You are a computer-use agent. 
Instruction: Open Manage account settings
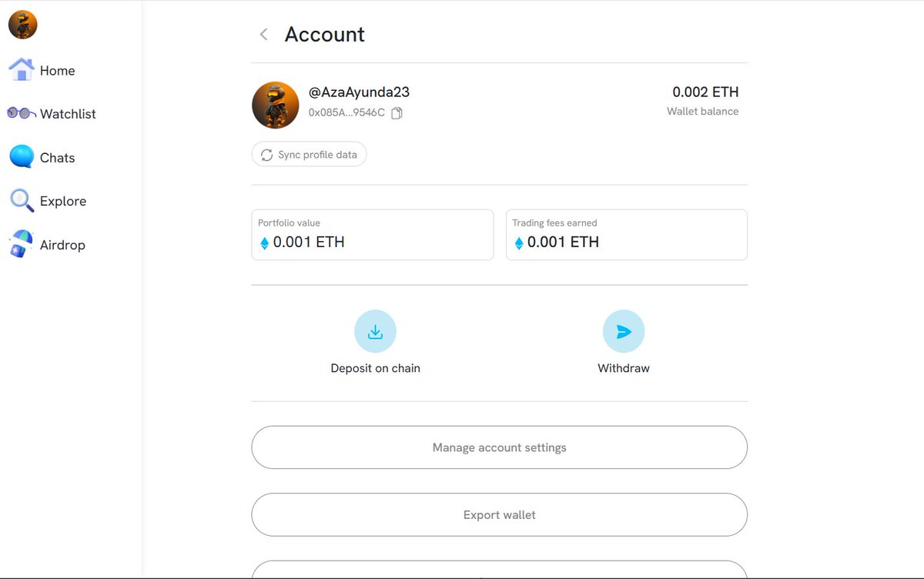pyautogui.click(x=499, y=447)
